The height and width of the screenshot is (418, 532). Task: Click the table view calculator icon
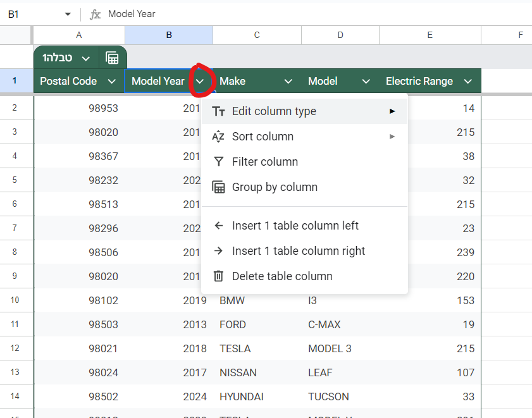(112, 58)
